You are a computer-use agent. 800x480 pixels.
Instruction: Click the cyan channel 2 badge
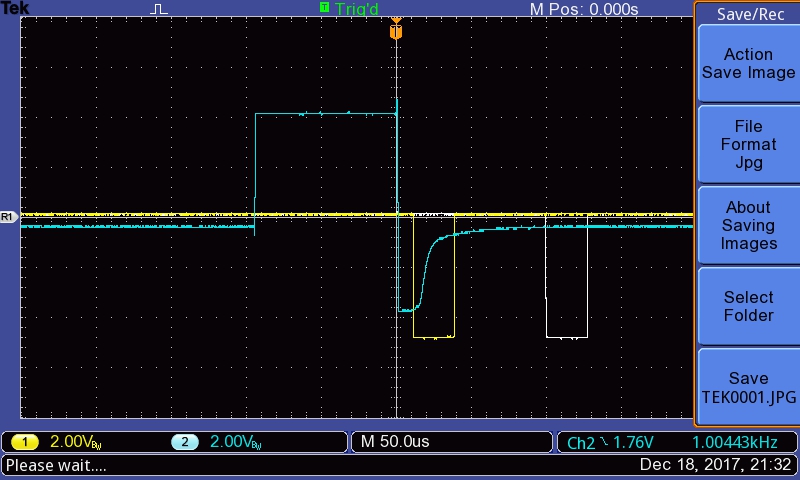click(x=185, y=442)
